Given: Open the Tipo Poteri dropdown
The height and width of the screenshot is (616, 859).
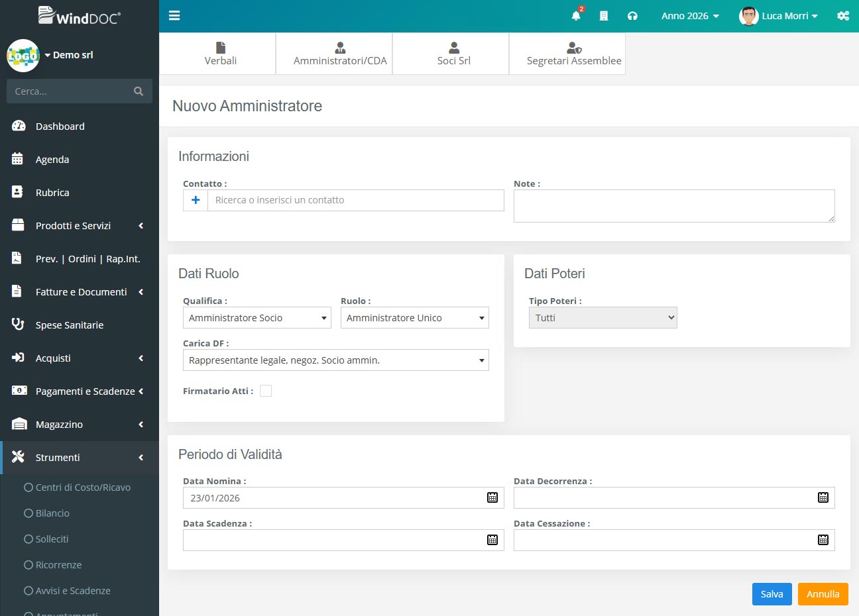Looking at the screenshot, I should [602, 318].
